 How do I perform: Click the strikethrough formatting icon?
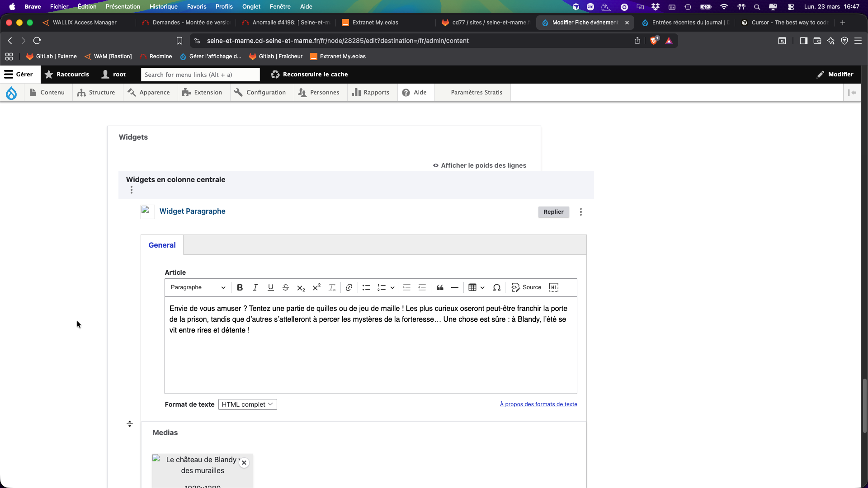click(x=286, y=287)
